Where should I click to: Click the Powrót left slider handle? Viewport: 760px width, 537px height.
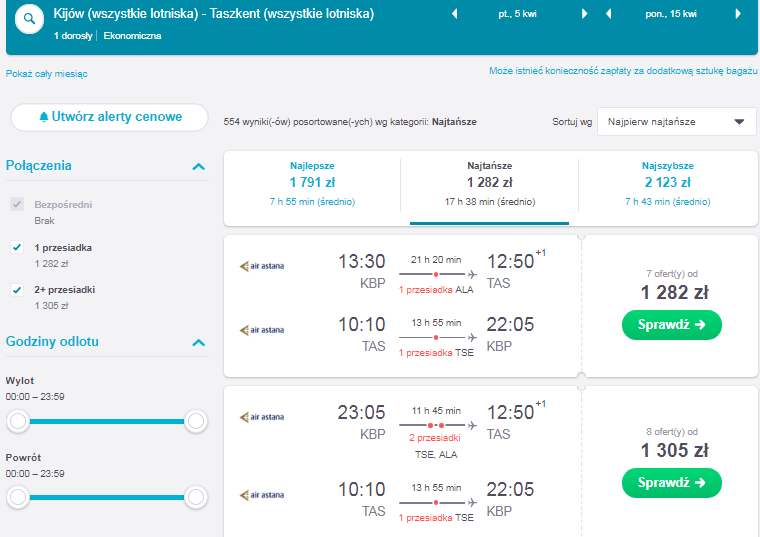tap(18, 497)
